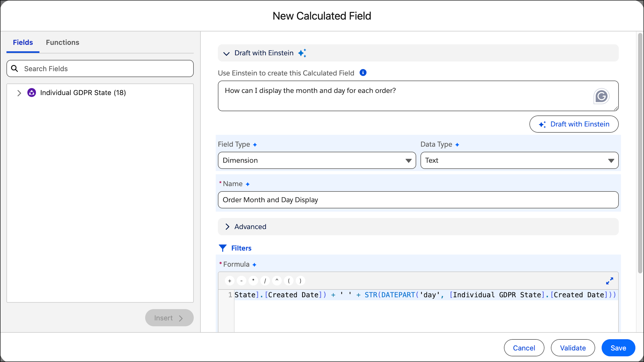Expand the Advanced section
The height and width of the screenshot is (362, 644).
pos(227,227)
